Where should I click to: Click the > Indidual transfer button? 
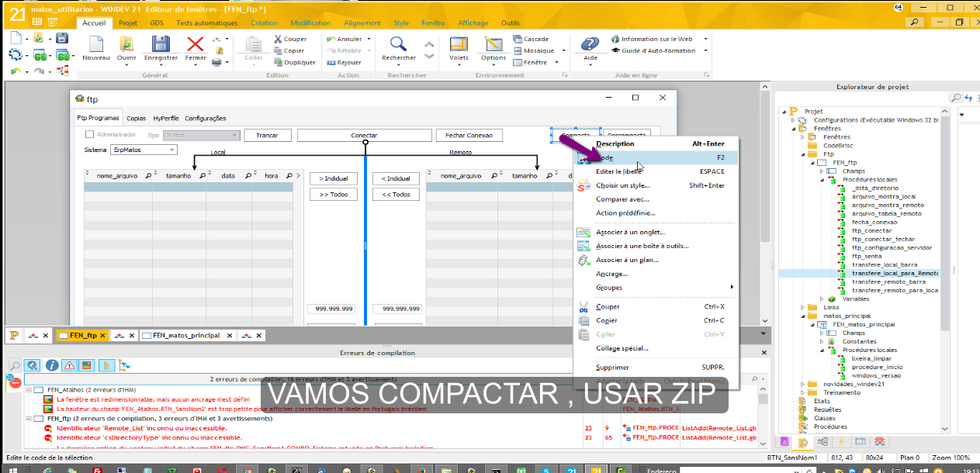tap(334, 178)
